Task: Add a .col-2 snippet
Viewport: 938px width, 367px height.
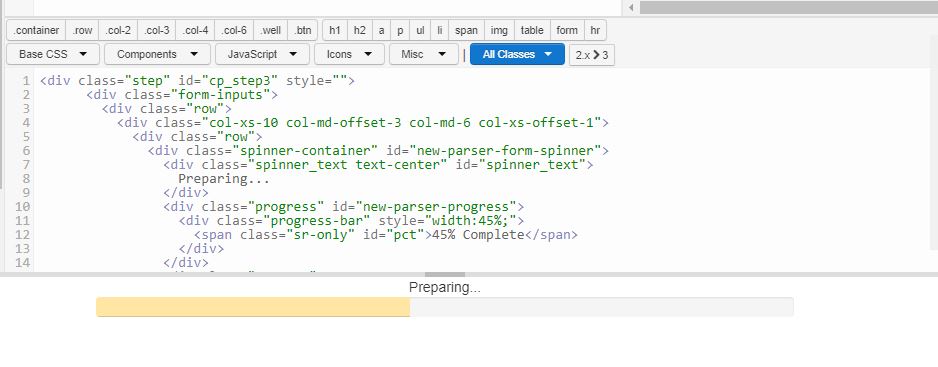Action: [118, 30]
